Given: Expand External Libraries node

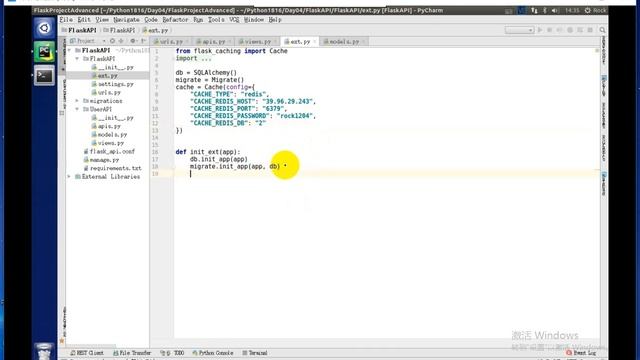Looking at the screenshot, I should point(69,177).
